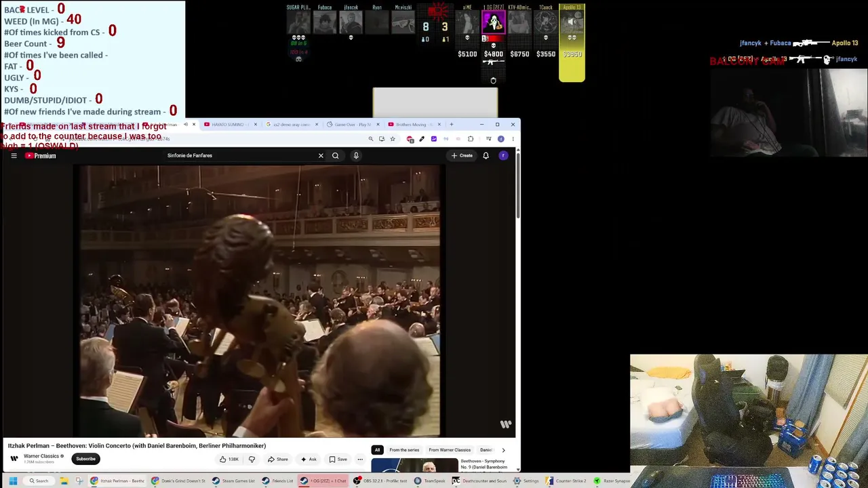The image size is (868, 488).
Task: Close the HAYATO SUMINO tab
Action: coord(255,125)
